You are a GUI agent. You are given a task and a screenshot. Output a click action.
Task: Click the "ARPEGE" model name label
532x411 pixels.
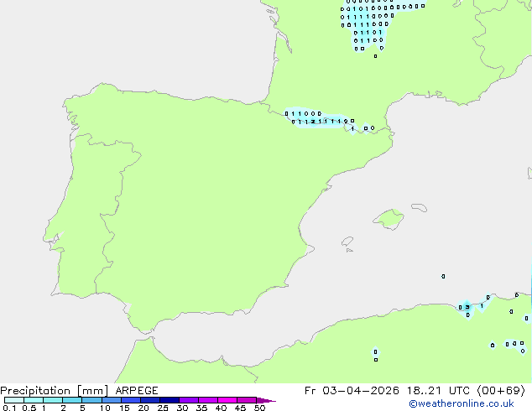tap(137, 391)
